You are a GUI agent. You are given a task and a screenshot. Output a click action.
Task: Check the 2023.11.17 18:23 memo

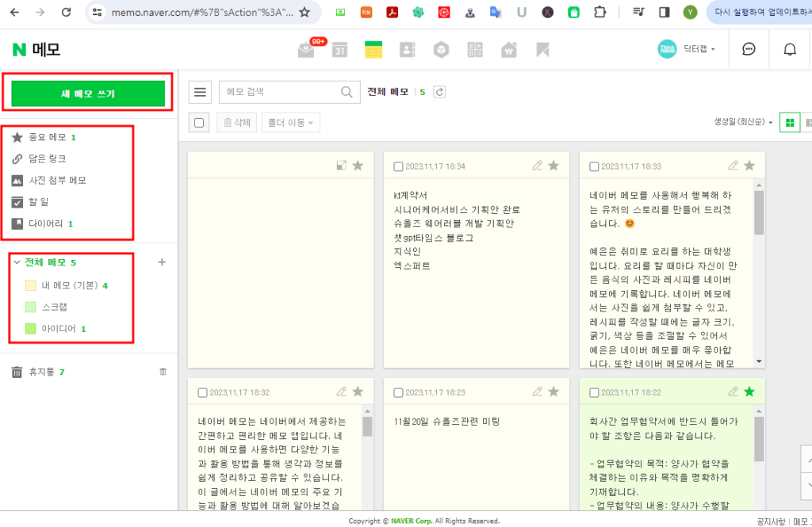coord(398,393)
